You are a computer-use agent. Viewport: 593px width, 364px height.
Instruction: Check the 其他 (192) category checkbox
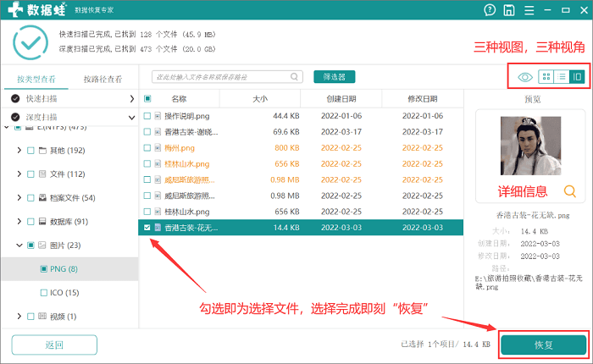pyautogui.click(x=30, y=151)
